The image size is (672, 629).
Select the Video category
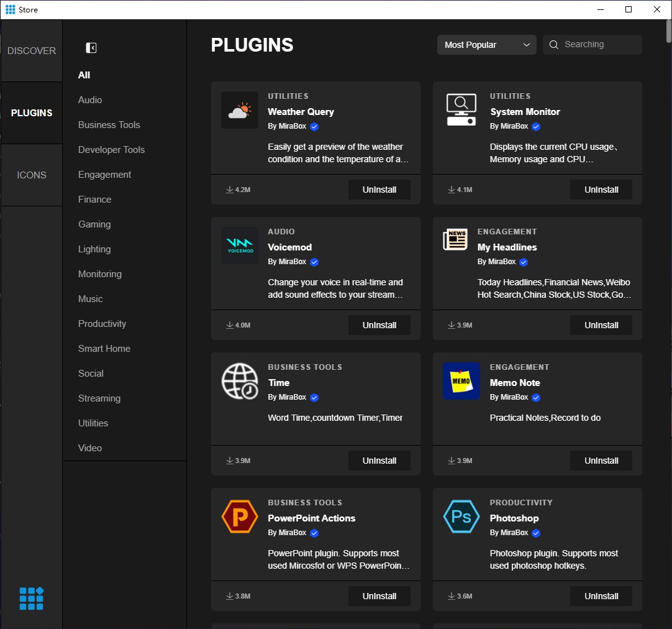coord(90,448)
